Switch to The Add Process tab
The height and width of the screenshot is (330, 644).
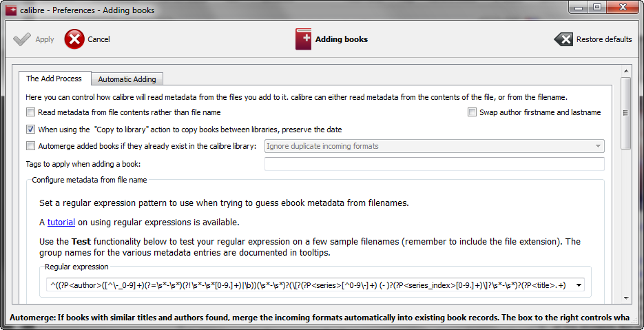tap(54, 79)
